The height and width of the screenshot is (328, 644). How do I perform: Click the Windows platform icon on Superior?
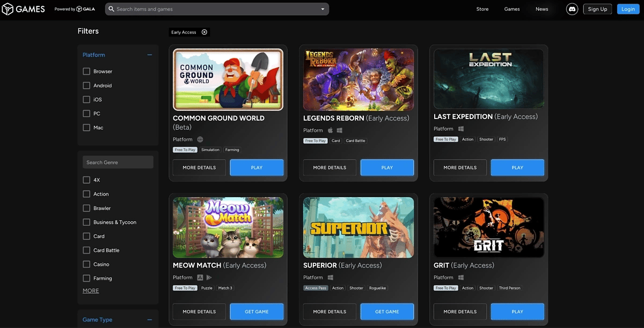coord(331,278)
